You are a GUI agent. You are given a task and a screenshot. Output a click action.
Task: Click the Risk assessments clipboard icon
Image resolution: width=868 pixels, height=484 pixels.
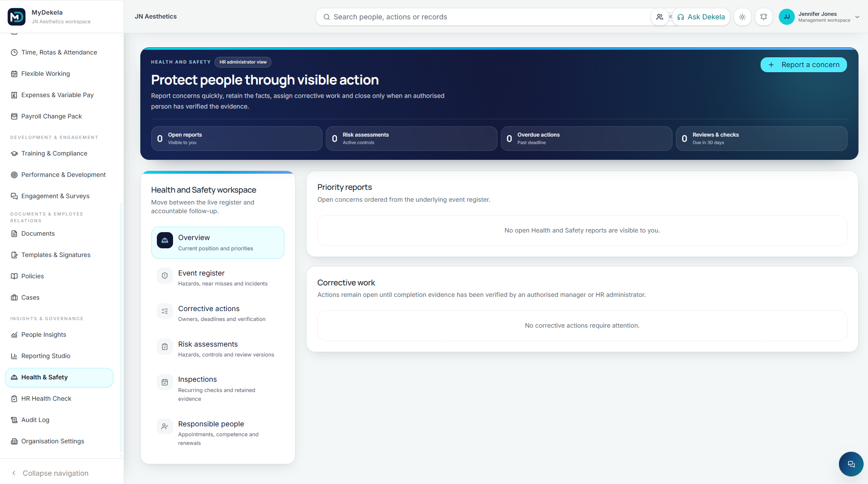[x=165, y=347]
